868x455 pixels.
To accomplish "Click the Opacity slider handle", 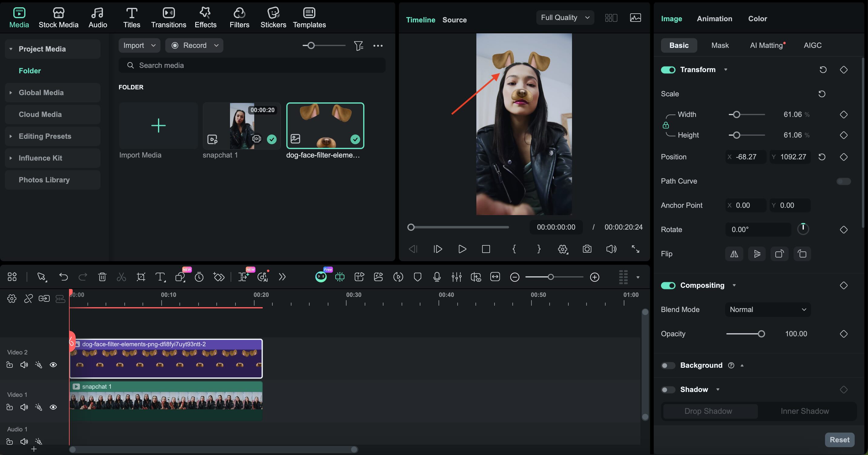I will pos(761,334).
